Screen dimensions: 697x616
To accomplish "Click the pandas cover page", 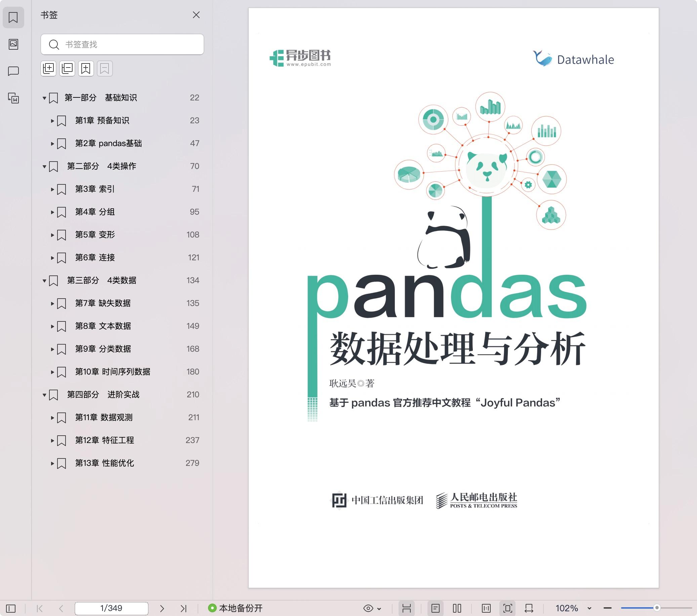I will [454, 298].
